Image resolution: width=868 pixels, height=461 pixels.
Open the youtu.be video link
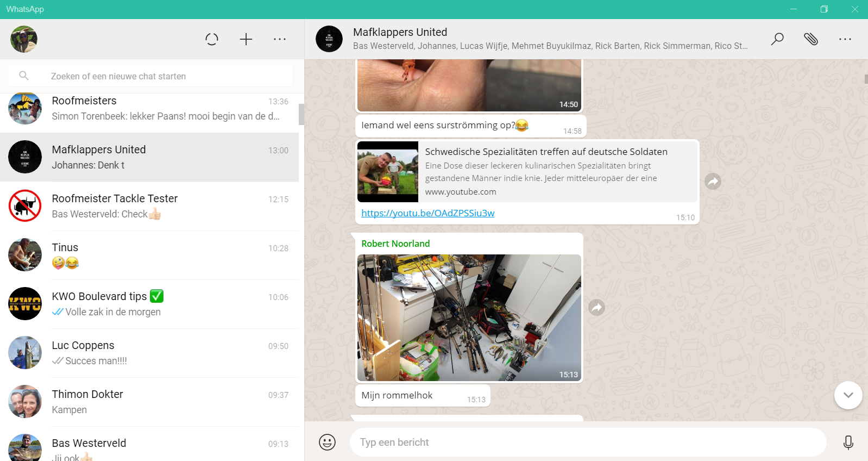[x=427, y=213]
